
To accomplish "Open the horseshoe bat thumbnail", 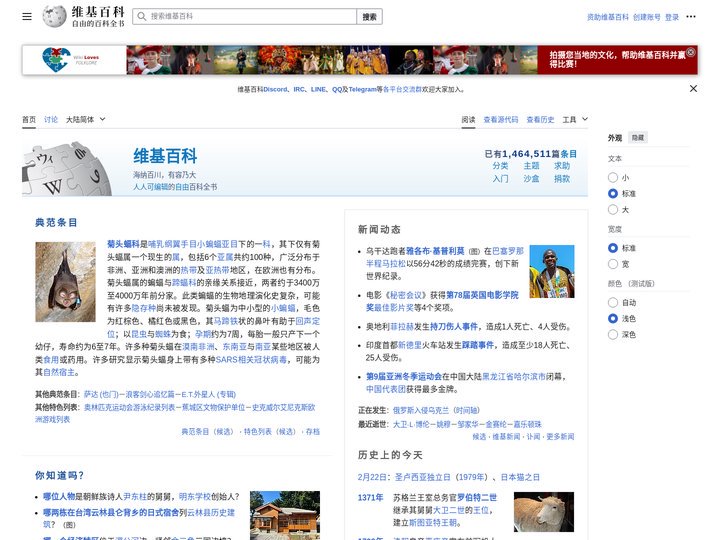I will 65,281.
